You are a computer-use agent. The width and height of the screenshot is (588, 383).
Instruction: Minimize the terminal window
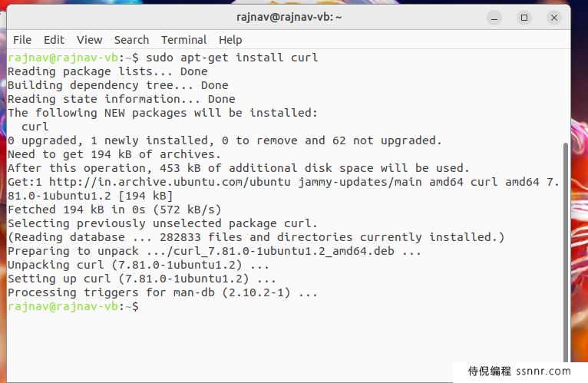(x=494, y=18)
